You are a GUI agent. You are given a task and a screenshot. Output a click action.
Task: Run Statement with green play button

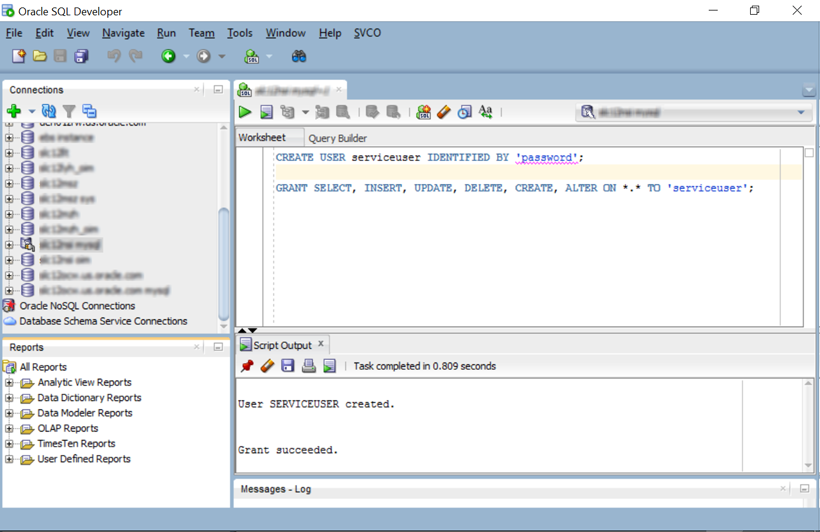pos(245,112)
